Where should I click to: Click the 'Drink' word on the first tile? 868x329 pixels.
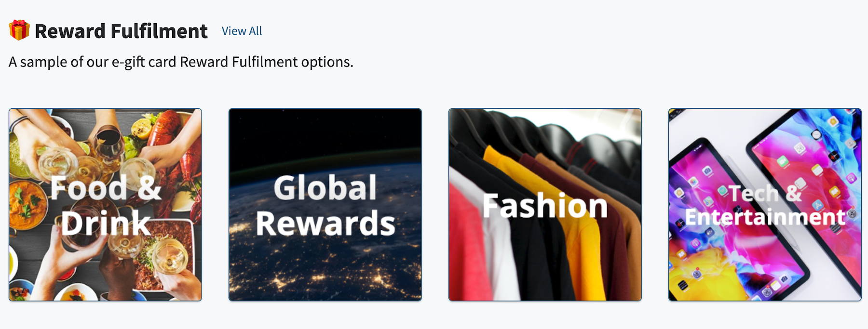coord(106,223)
